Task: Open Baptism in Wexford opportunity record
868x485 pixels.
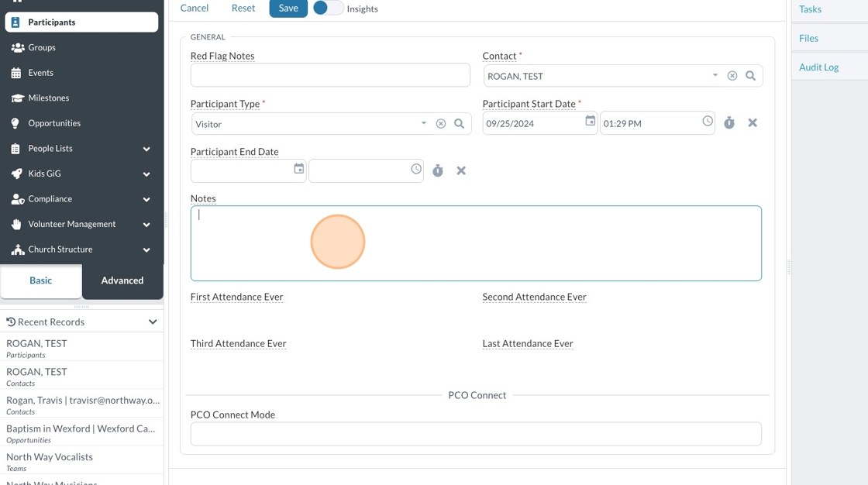Action: click(x=81, y=434)
